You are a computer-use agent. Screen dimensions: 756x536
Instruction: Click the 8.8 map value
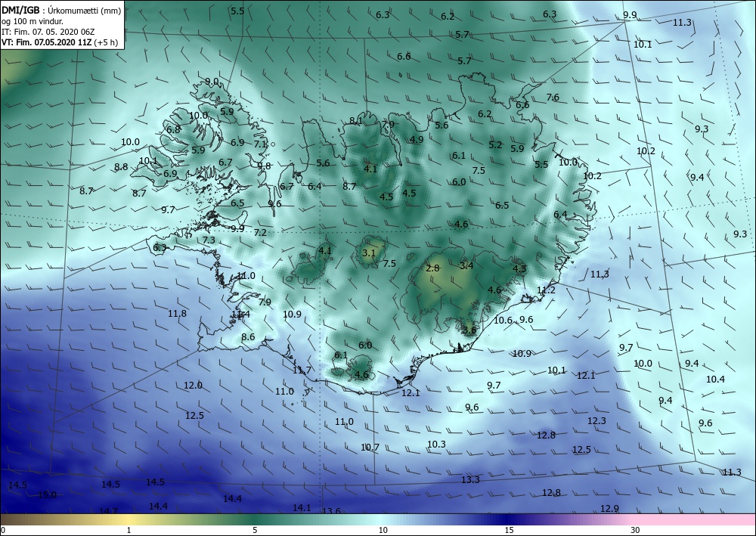coord(121,167)
